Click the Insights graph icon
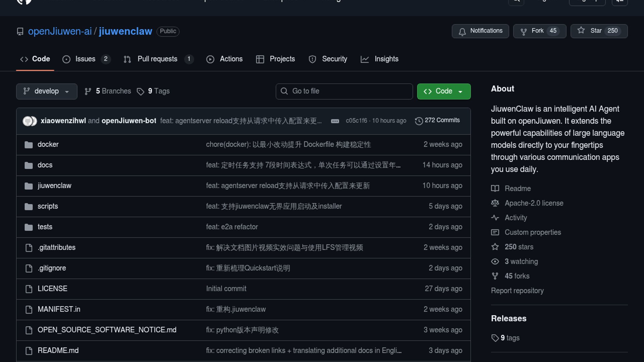The image size is (644, 362). (365, 59)
